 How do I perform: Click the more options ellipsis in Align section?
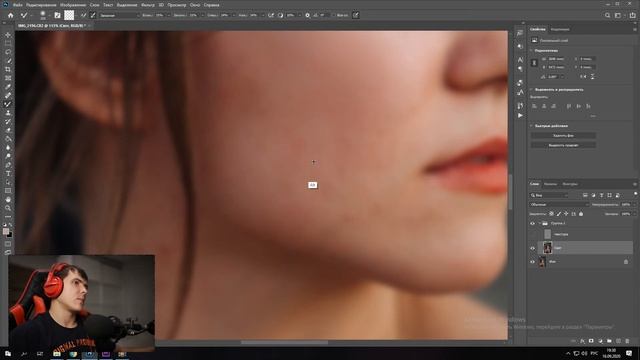593,116
